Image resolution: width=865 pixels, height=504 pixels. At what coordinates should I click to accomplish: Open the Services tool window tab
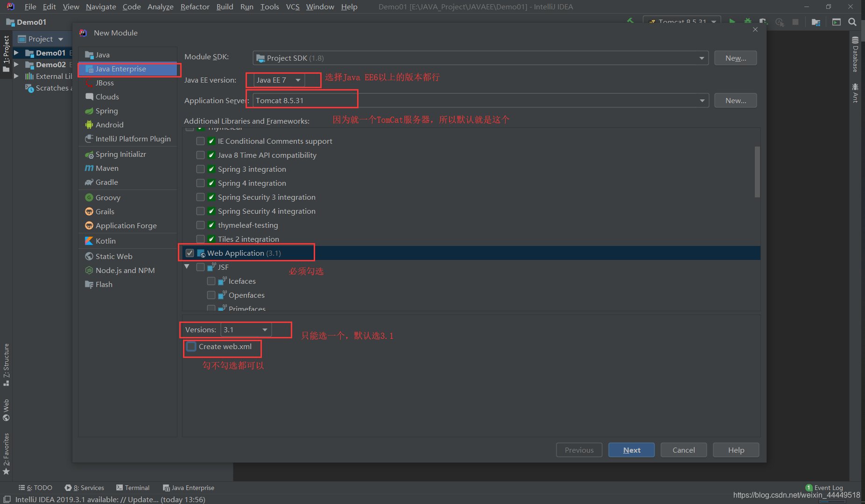tap(84, 488)
